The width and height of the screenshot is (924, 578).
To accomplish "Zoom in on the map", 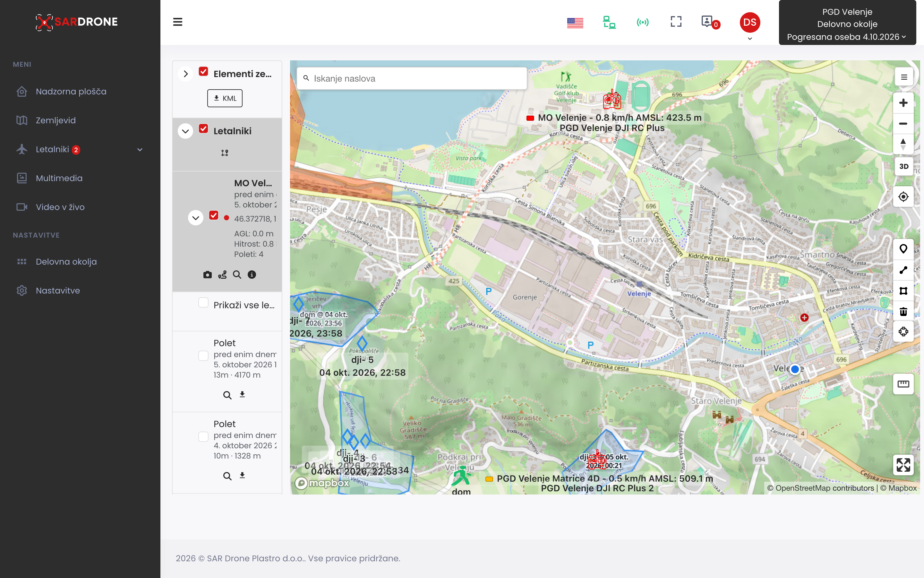I will [x=903, y=103].
